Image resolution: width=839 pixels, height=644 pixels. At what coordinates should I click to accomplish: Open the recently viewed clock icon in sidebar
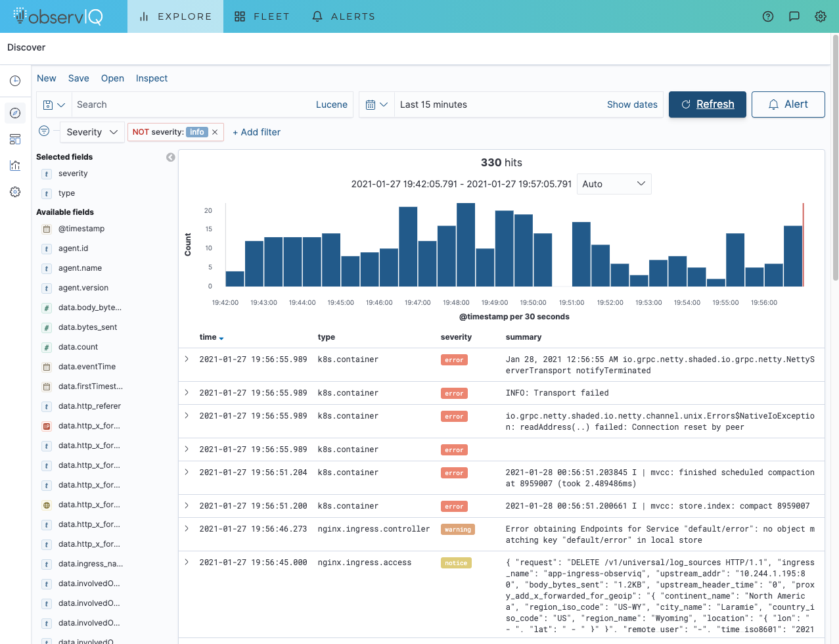(x=15, y=81)
